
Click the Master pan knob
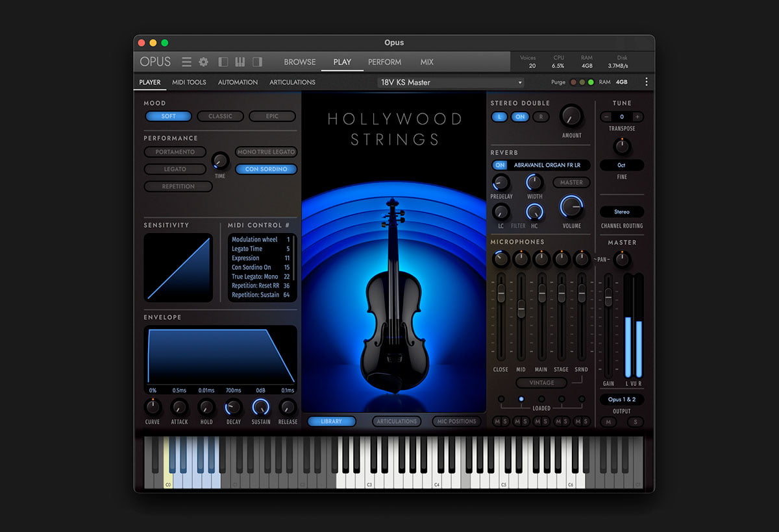(622, 260)
